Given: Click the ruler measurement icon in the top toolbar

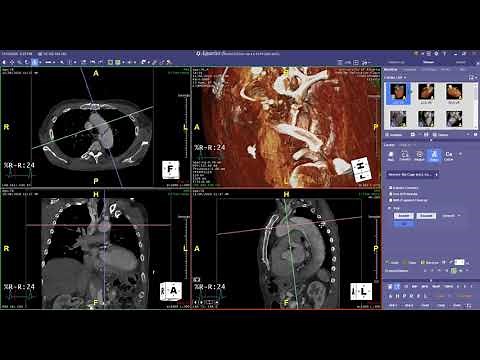Looking at the screenshot, I should (x=48, y=62).
